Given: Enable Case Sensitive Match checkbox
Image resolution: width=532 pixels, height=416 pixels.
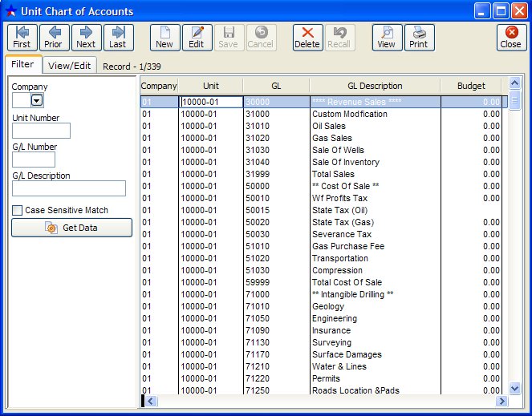Looking at the screenshot, I should click(17, 210).
